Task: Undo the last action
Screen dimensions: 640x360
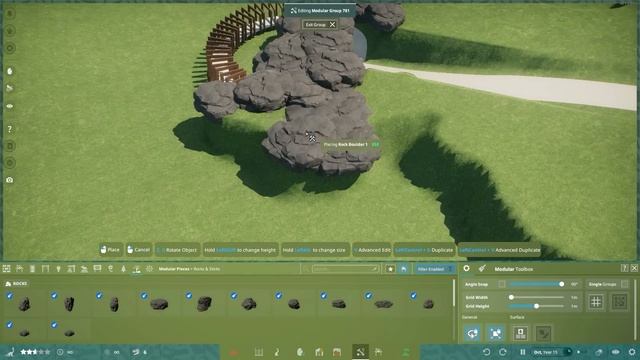Action: pyautogui.click(x=486, y=352)
